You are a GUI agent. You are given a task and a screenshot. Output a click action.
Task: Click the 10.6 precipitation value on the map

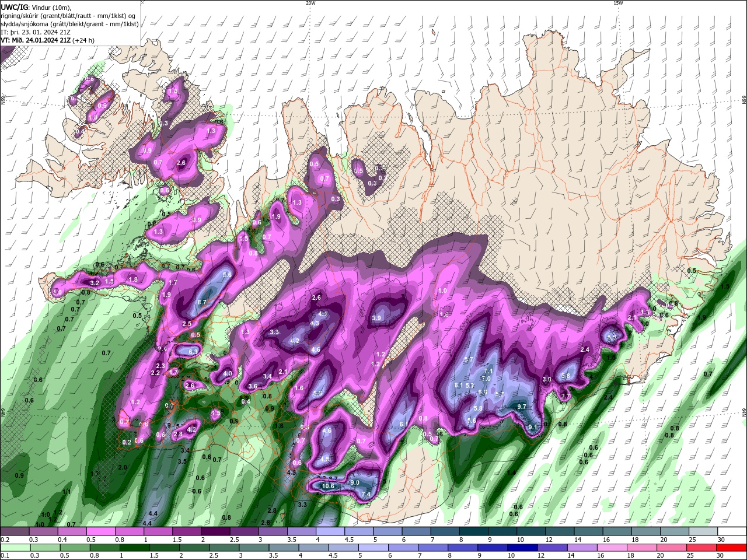[328, 485]
